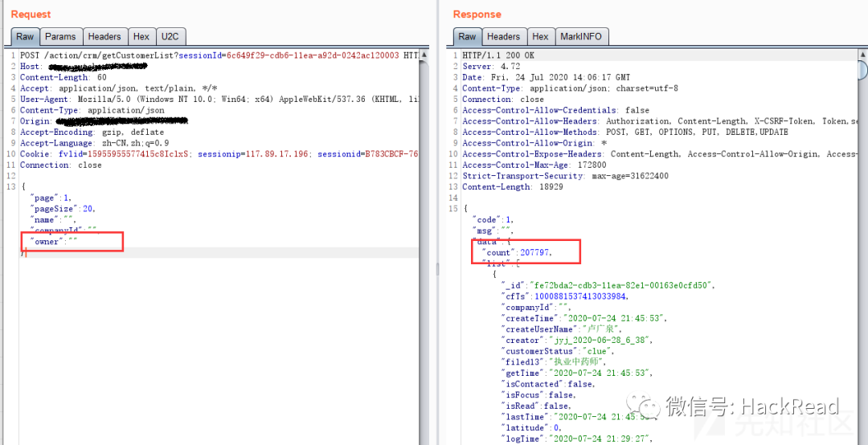Select the Request Raw tab
This screenshot has height=445, width=868.
[x=25, y=36]
